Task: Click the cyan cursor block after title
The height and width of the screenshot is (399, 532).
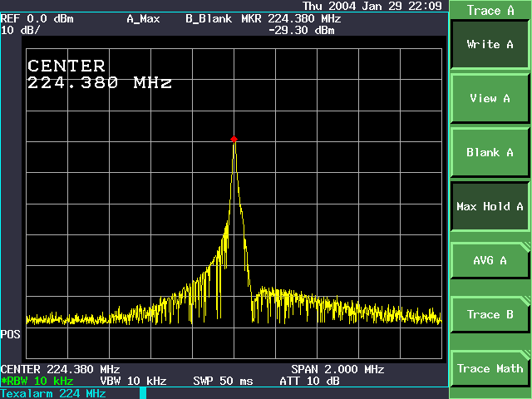Action: pos(143,393)
